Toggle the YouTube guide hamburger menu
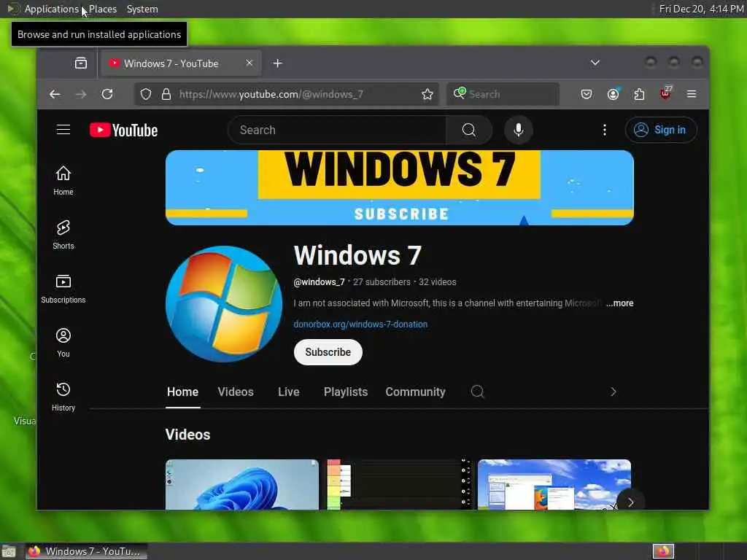 tap(63, 130)
